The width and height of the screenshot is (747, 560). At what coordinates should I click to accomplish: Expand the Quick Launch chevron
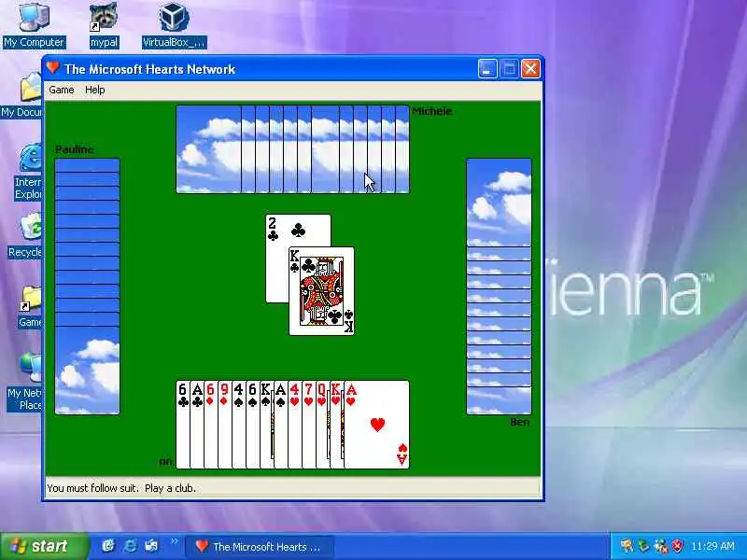coord(174,541)
